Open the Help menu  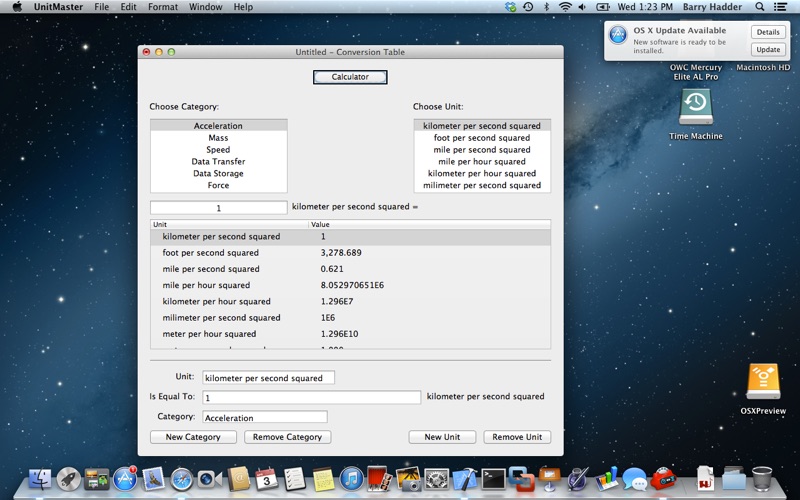click(243, 7)
